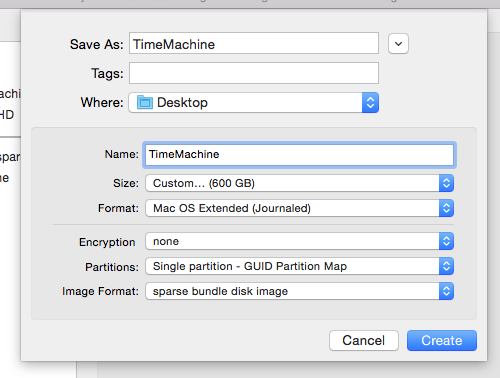Click the Where popup stepper arrows

[x=370, y=103]
